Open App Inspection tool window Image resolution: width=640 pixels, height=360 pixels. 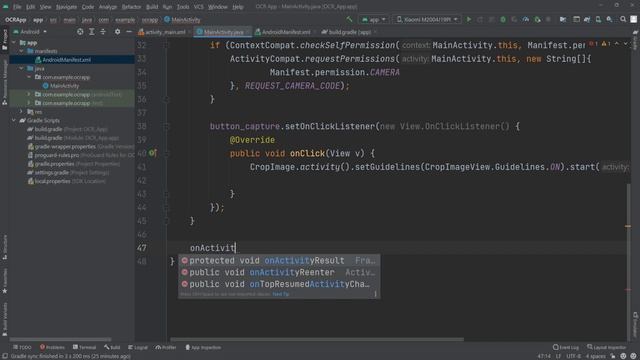(x=203, y=347)
